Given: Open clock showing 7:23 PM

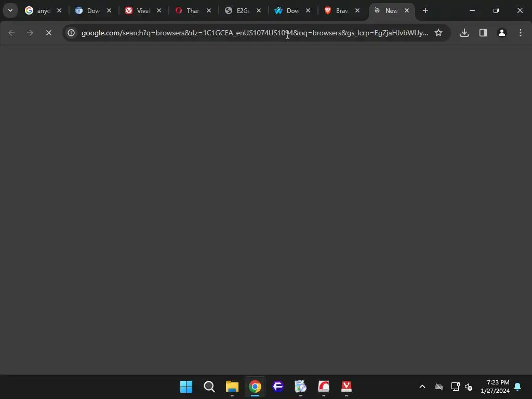Looking at the screenshot, I should 495,387.
